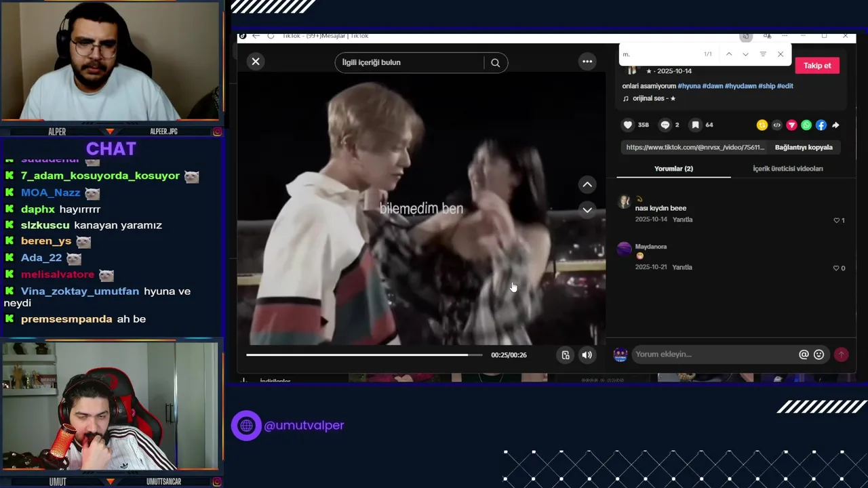Click the @umutvalper globe icon
Image resolution: width=868 pixels, height=488 pixels.
(246, 426)
